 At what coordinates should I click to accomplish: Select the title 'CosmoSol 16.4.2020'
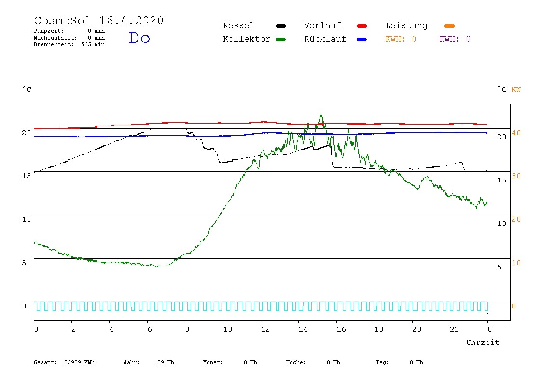click(98, 20)
